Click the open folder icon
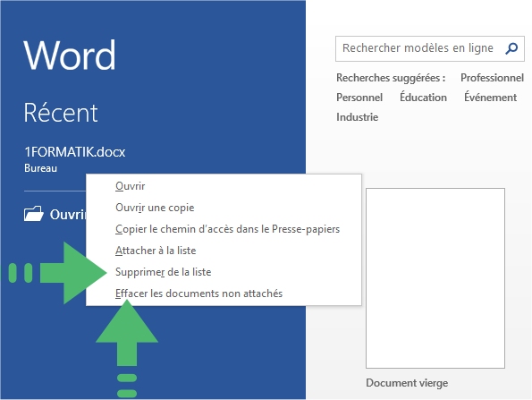Image resolution: width=532 pixels, height=400 pixels. click(x=34, y=214)
